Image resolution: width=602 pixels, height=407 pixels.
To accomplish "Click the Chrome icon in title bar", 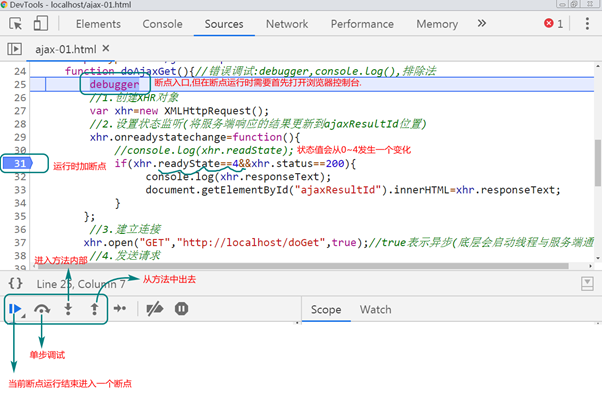I will 4,5.
